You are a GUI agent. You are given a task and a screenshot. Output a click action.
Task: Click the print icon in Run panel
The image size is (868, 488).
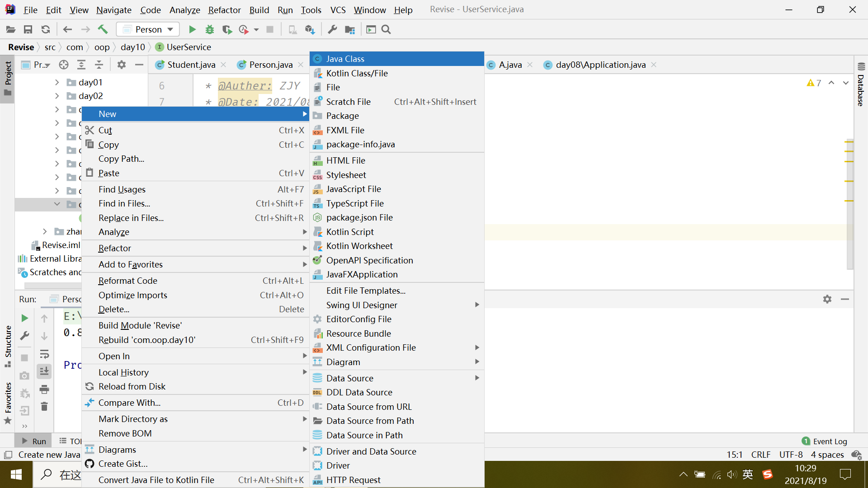tap(44, 389)
